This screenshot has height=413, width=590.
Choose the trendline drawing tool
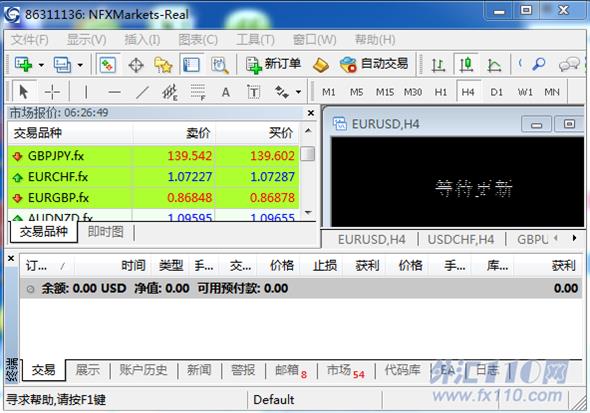tap(142, 92)
